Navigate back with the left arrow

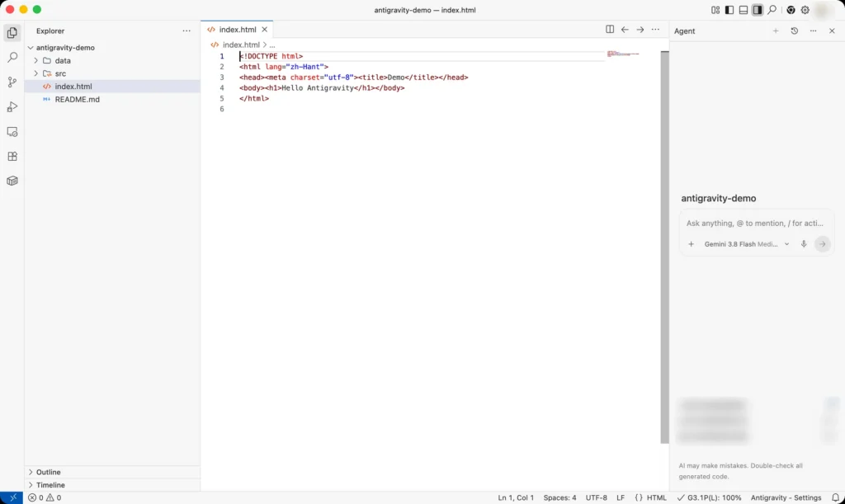(x=625, y=30)
